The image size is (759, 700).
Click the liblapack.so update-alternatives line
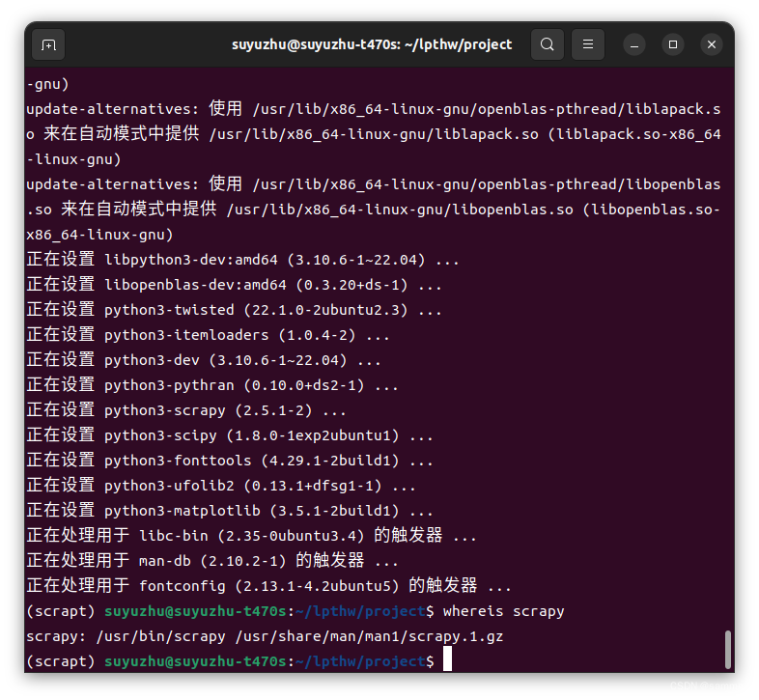point(374,134)
